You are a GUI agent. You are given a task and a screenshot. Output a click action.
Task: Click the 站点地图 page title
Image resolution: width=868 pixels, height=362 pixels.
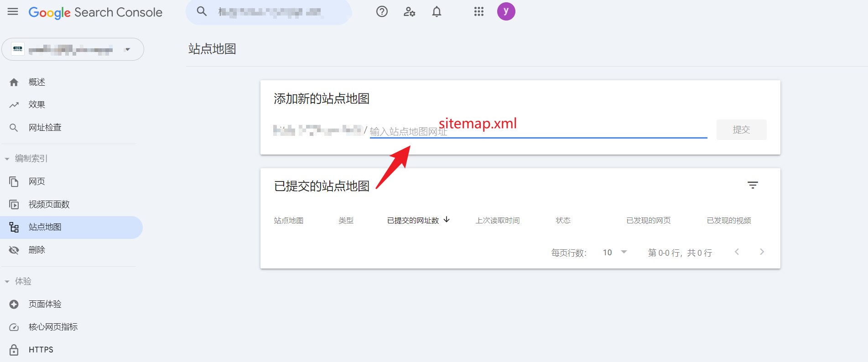(212, 49)
